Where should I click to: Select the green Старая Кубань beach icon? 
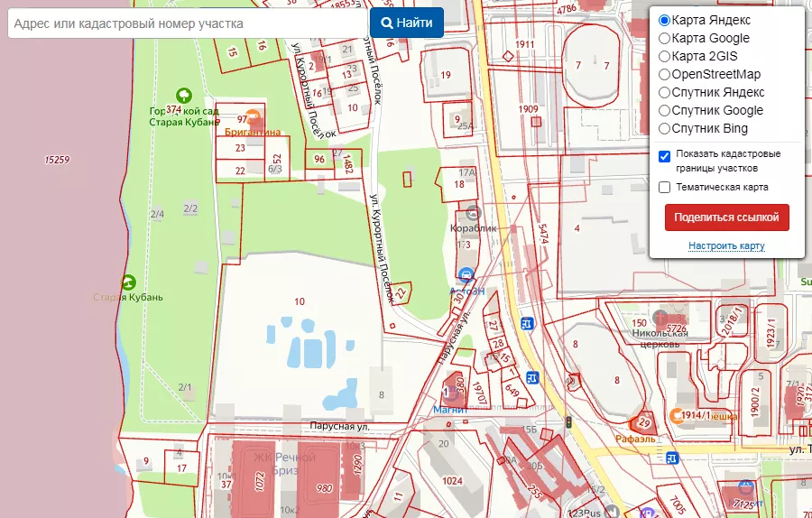pyautogui.click(x=129, y=282)
